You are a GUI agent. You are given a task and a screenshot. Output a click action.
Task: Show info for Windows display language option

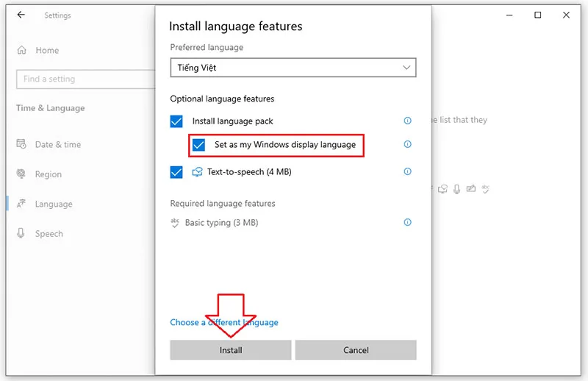408,144
